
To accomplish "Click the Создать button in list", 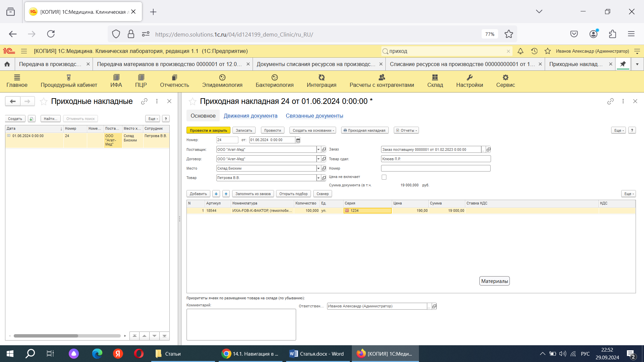I will point(15,119).
